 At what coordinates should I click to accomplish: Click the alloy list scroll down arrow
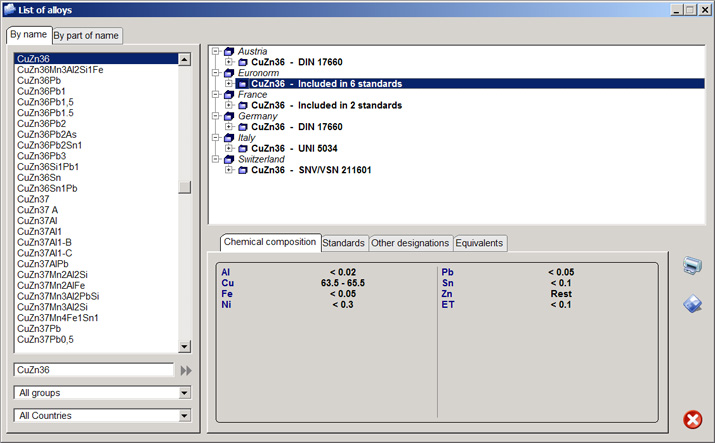pos(184,346)
